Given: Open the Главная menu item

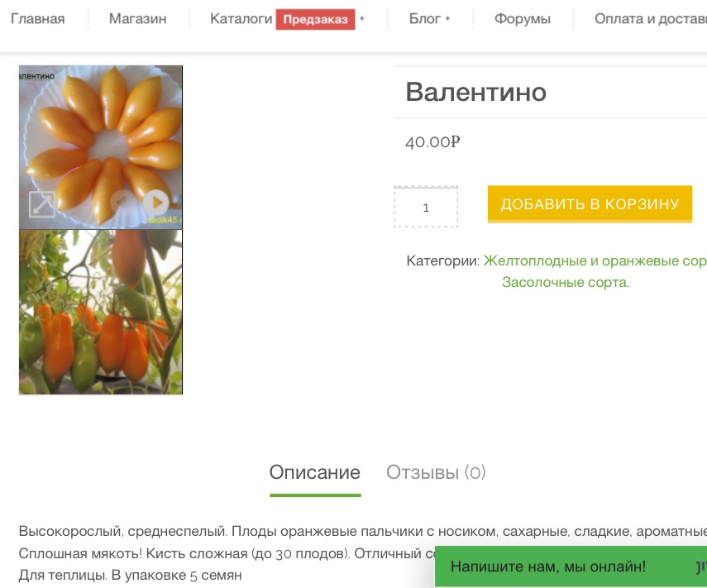Looking at the screenshot, I should (37, 19).
